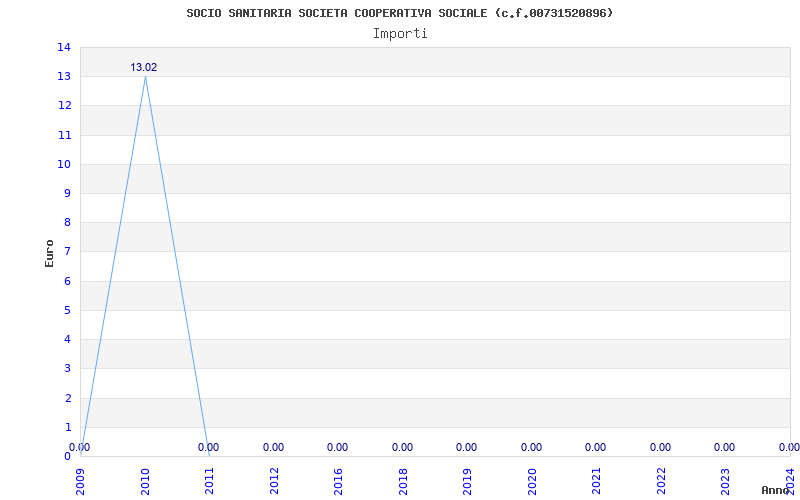Viewport: 800px width, 500px height.
Task: Click the y-axis tick 7
Action: (x=68, y=252)
